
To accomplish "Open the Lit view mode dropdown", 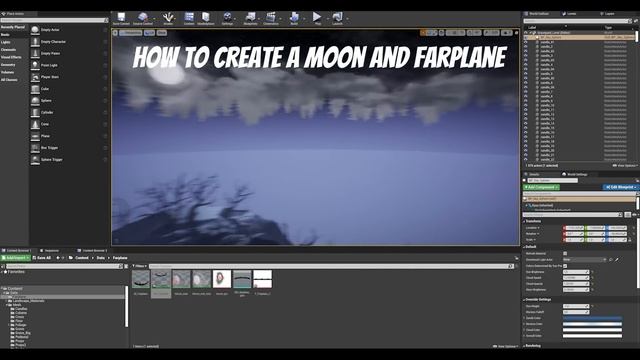I will [149, 33].
